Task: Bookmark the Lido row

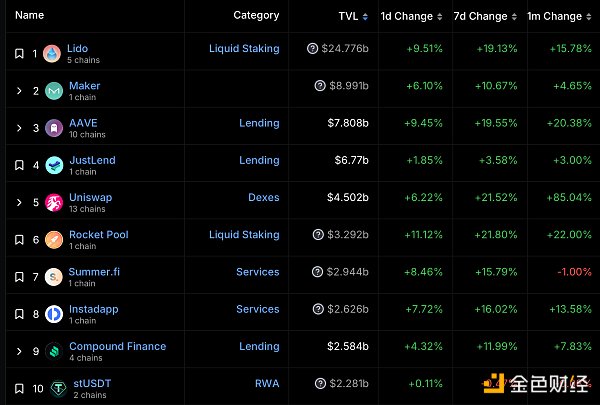Action: click(x=18, y=53)
